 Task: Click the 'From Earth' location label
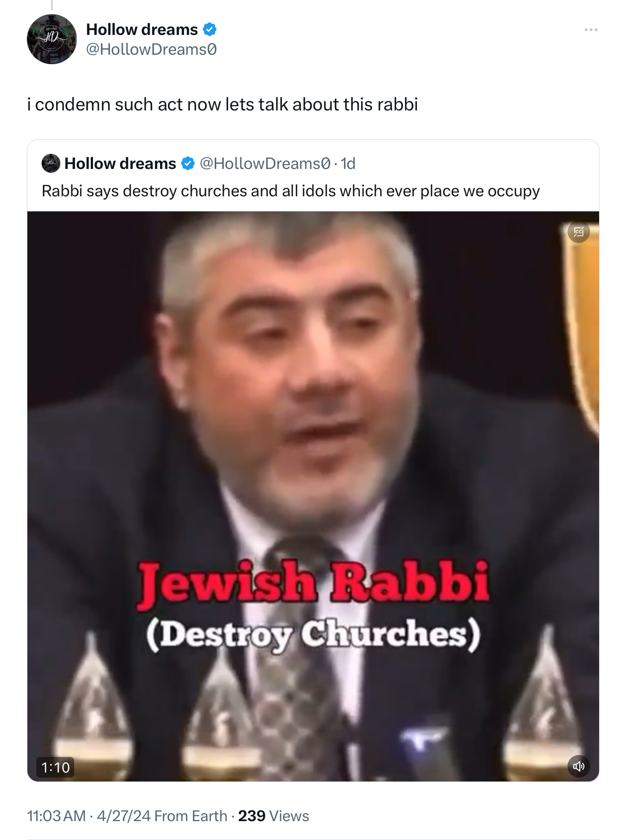point(191,815)
